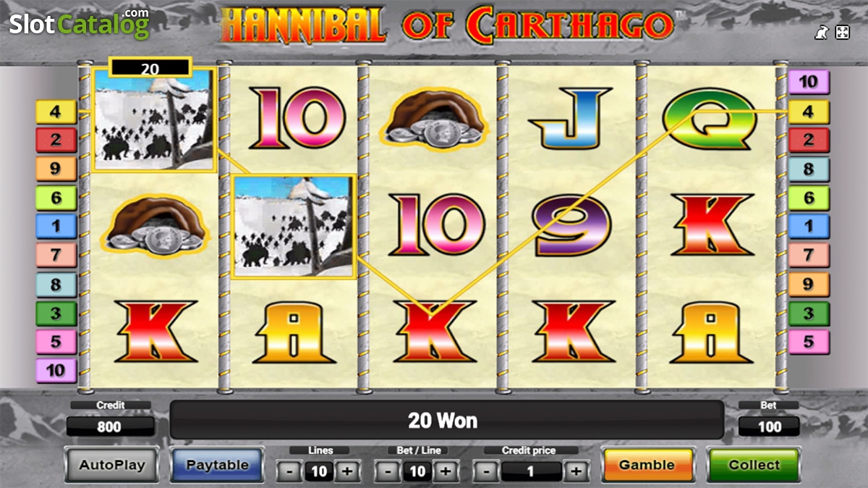
Task: Click the fullscreen expand icon
Action: point(843,32)
